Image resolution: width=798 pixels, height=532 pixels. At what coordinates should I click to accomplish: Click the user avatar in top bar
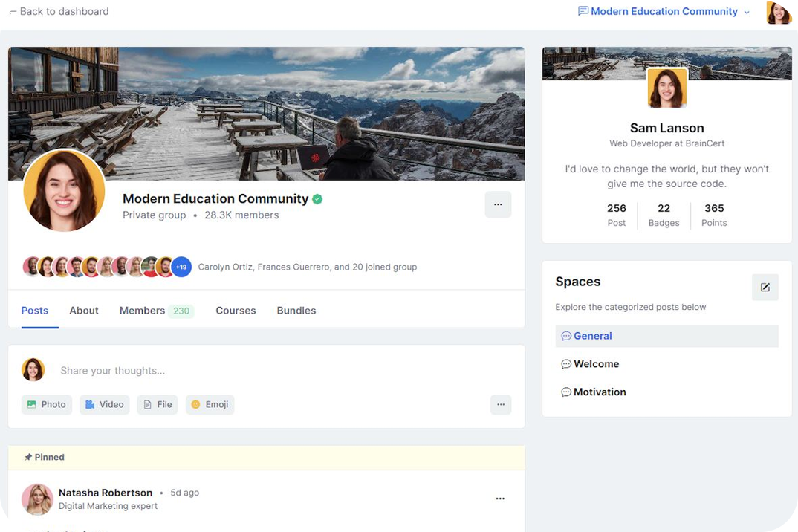(x=779, y=12)
